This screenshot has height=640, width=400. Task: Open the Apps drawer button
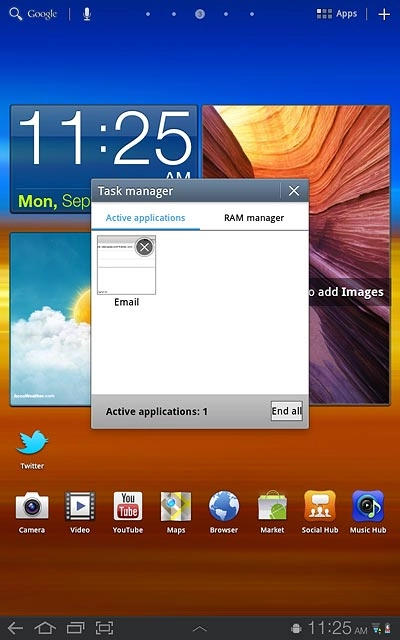337,14
